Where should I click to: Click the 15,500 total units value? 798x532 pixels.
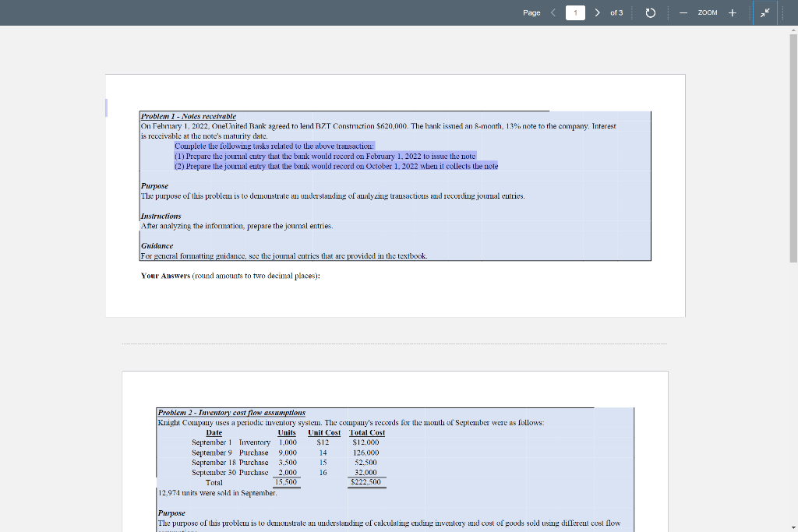(286, 482)
